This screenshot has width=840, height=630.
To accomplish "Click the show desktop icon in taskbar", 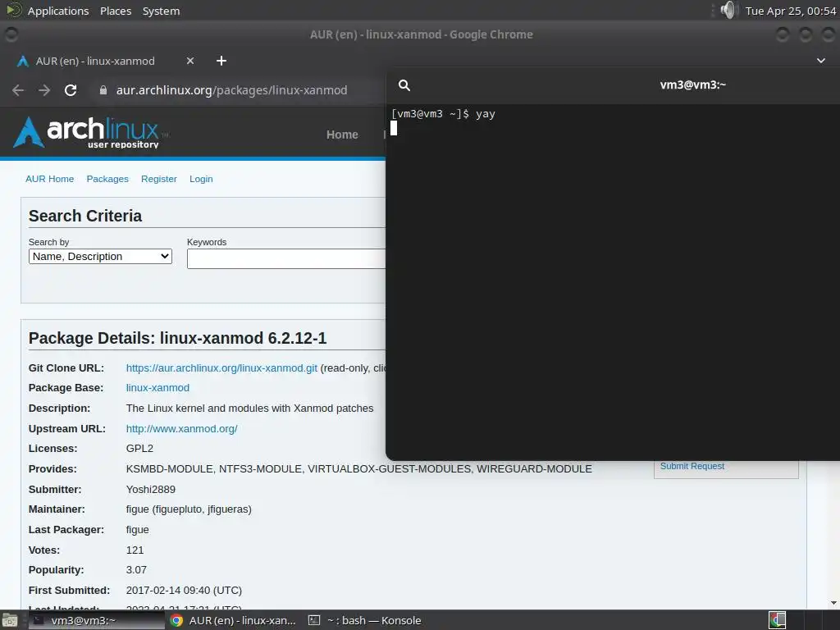I will click(x=10, y=620).
